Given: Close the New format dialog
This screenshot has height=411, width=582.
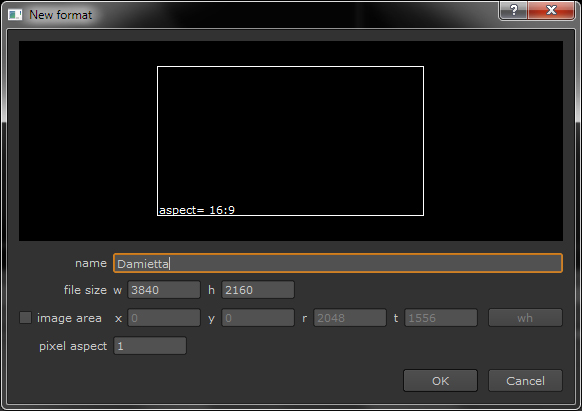Looking at the screenshot, I should [x=551, y=10].
